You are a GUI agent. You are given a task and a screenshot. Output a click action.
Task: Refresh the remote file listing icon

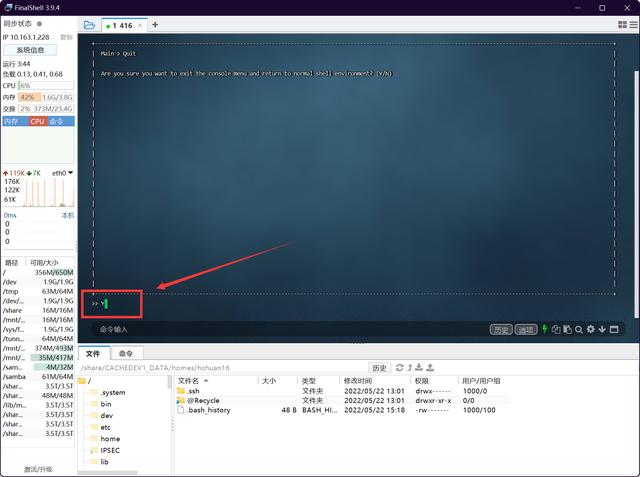coord(400,368)
